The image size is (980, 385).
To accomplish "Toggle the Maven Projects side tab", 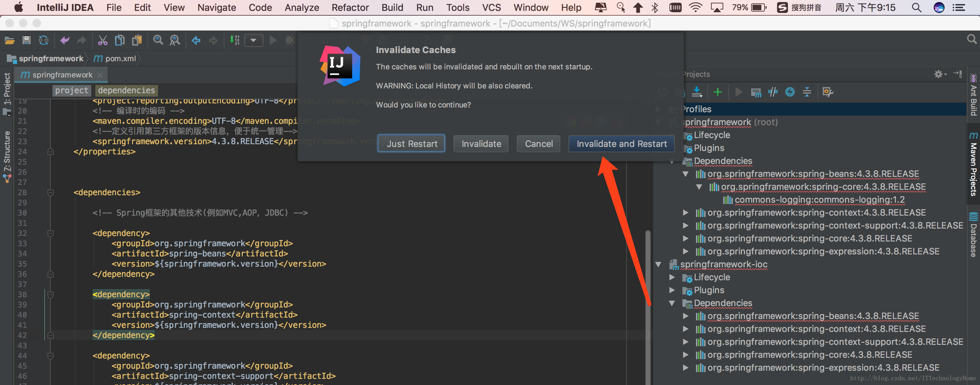I will click(x=974, y=164).
